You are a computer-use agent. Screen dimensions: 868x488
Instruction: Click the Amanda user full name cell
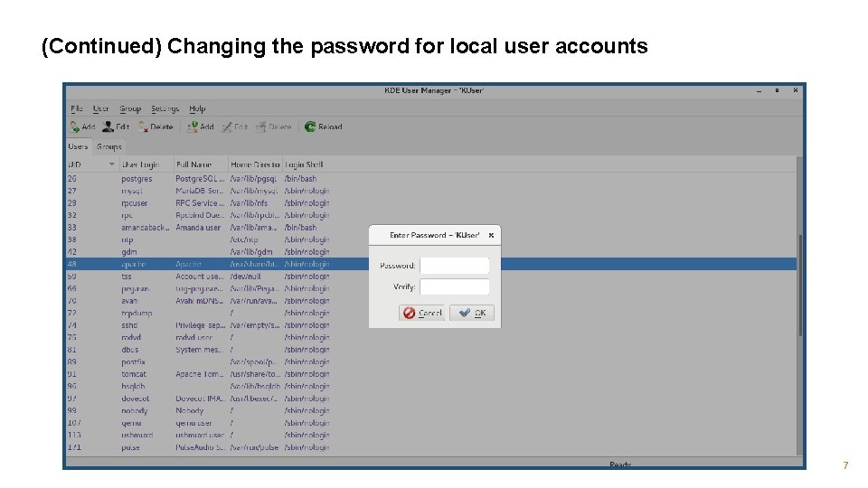click(x=198, y=228)
